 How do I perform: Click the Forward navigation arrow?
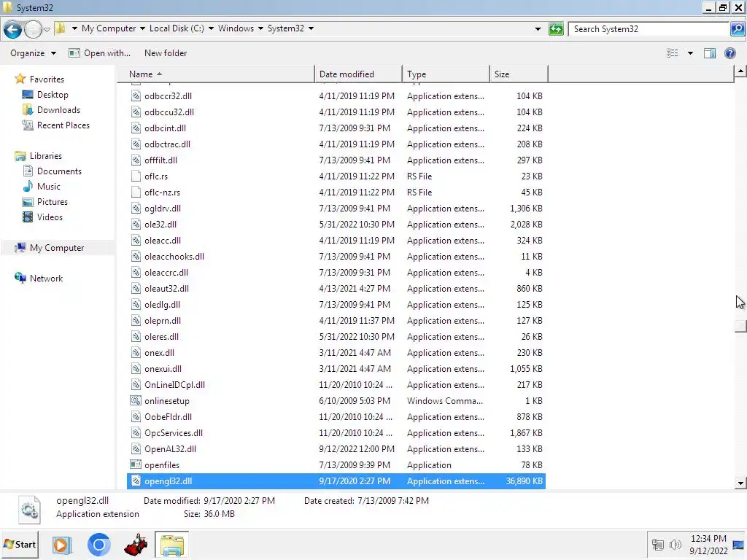pyautogui.click(x=33, y=29)
